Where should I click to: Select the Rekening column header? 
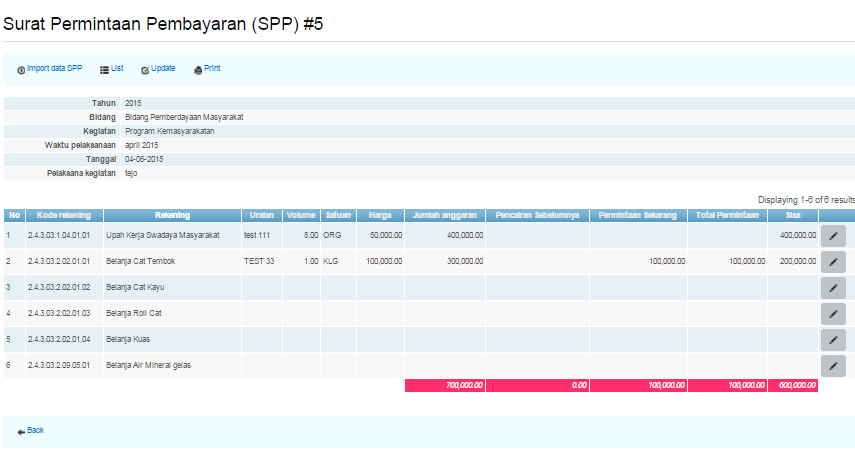click(x=172, y=215)
